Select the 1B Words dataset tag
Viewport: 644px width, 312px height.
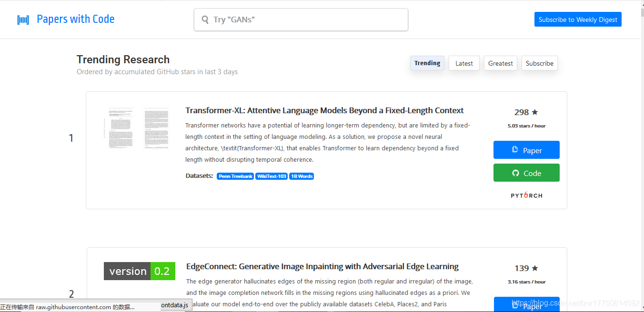(x=302, y=176)
